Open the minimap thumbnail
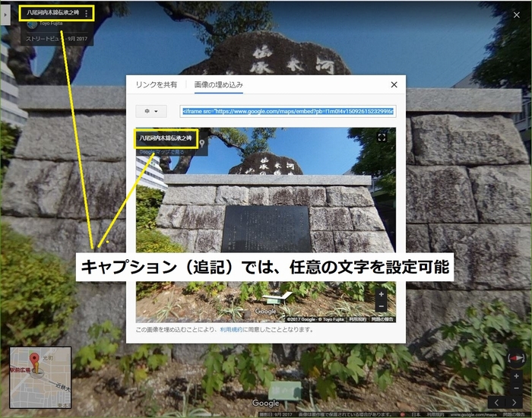This screenshot has height=418, width=532. 40,377
